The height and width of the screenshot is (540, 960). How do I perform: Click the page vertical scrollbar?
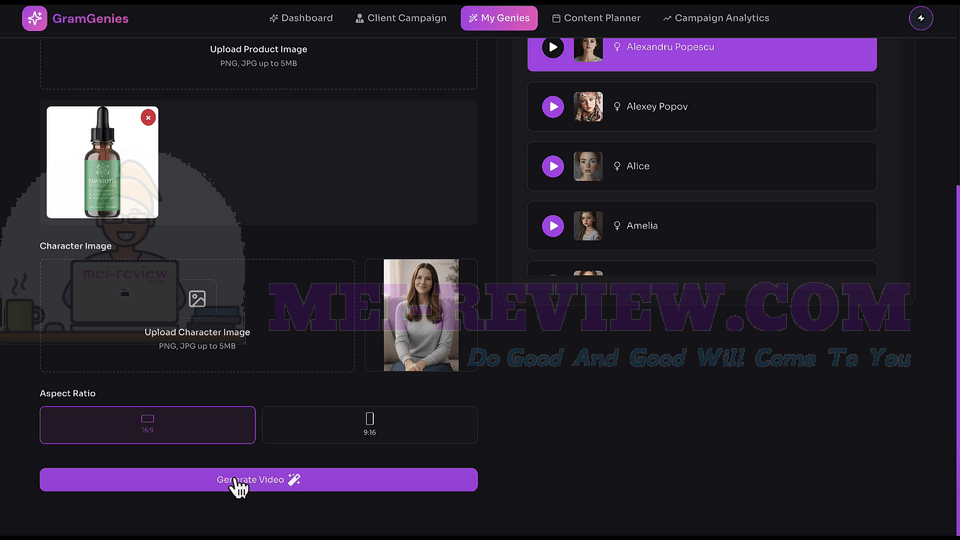[x=958, y=359]
